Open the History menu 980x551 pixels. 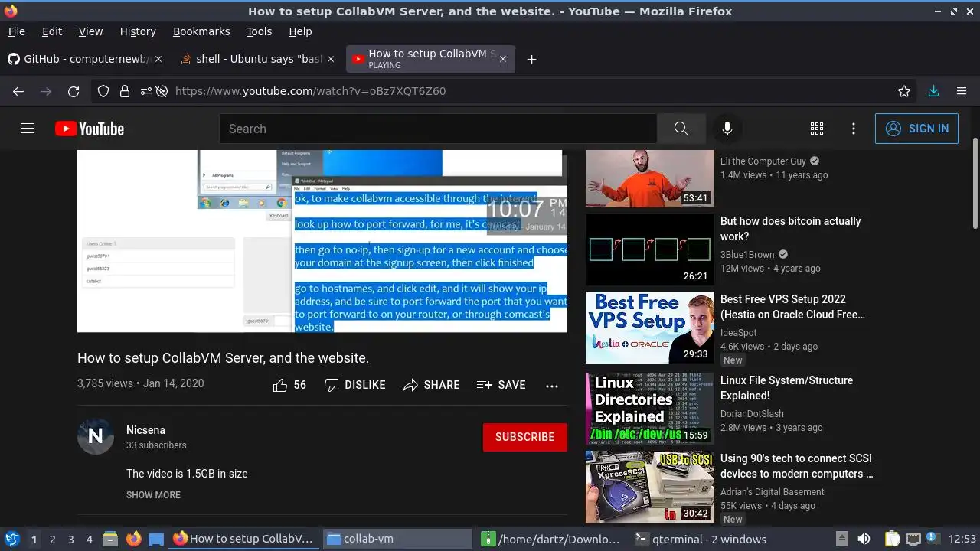[138, 31]
